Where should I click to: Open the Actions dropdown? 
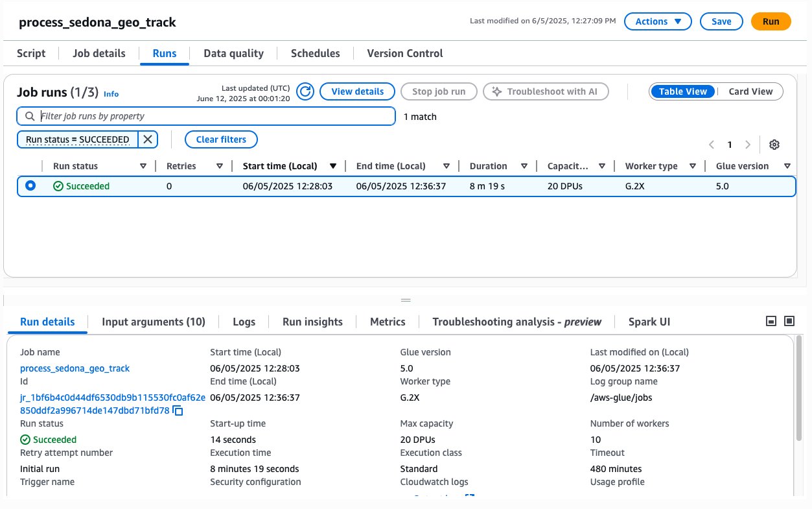[657, 21]
